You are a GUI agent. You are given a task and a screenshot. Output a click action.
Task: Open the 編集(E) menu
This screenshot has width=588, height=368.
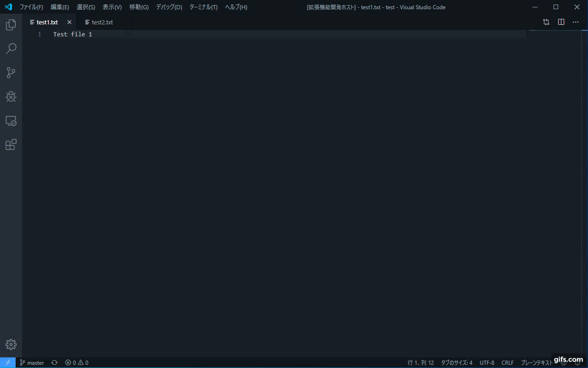pos(60,7)
